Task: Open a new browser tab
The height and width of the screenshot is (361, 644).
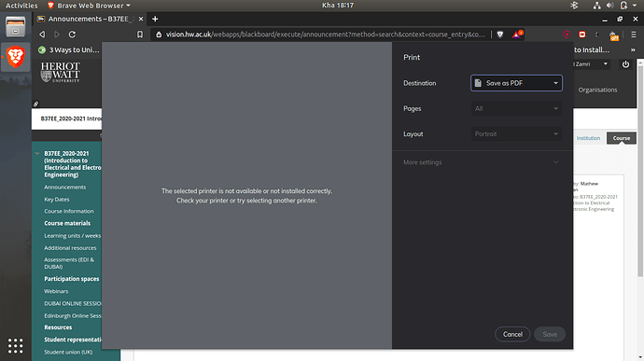Action: click(155, 19)
